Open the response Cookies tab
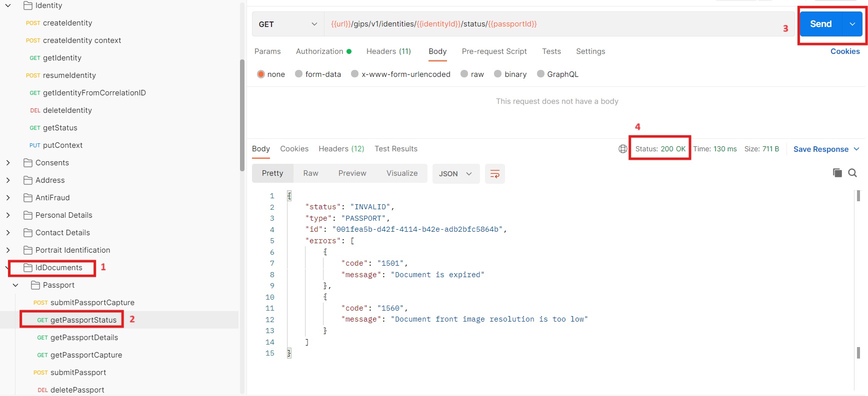868x396 pixels. click(294, 149)
